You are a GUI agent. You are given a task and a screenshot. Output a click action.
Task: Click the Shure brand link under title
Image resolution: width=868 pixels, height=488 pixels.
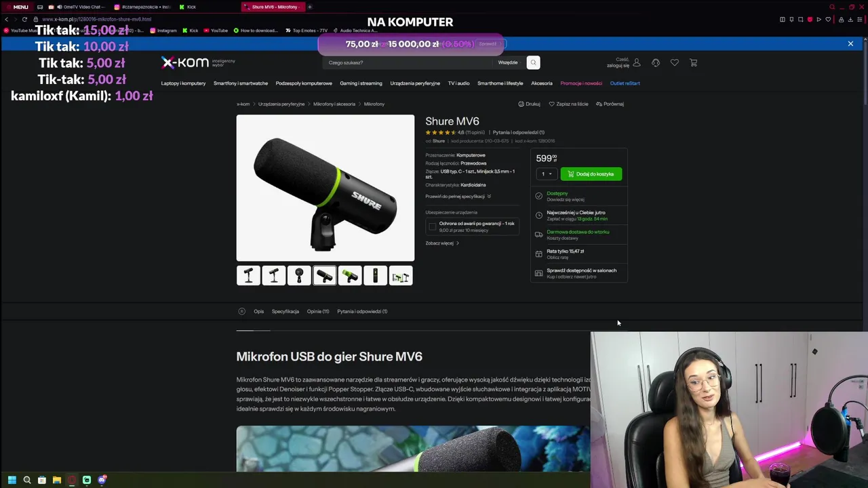[x=439, y=141]
